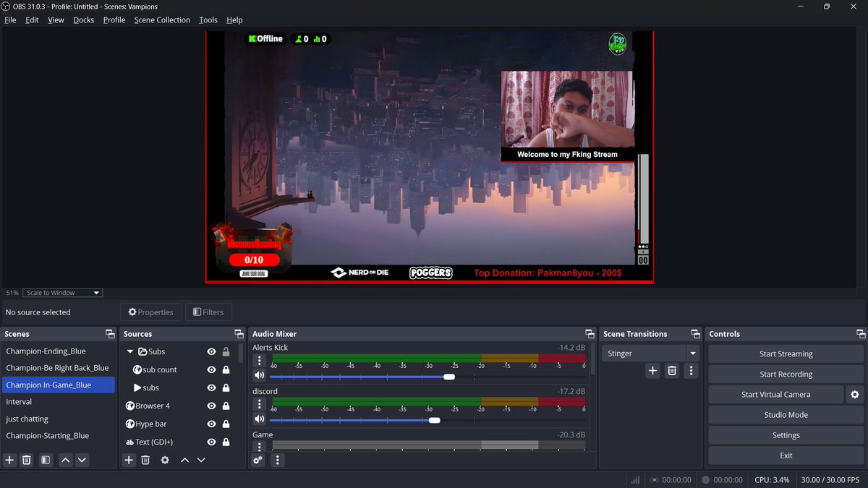
Task: Open discord three-dot options menu
Action: click(x=260, y=405)
